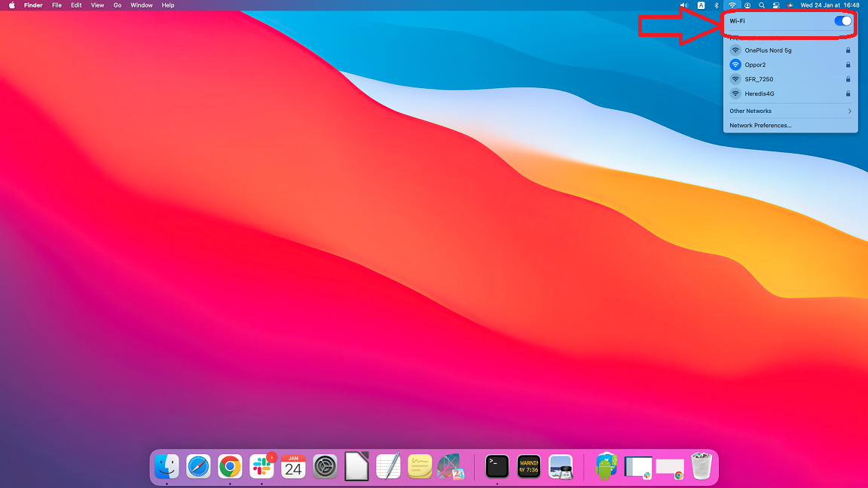Open Spotlight search magnifier icon
The width and height of the screenshot is (868, 488).
(762, 5)
